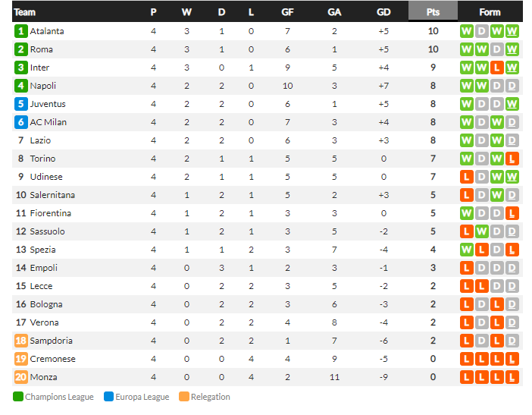
Task: Click Atalanta's most recent form result
Action: point(512,31)
